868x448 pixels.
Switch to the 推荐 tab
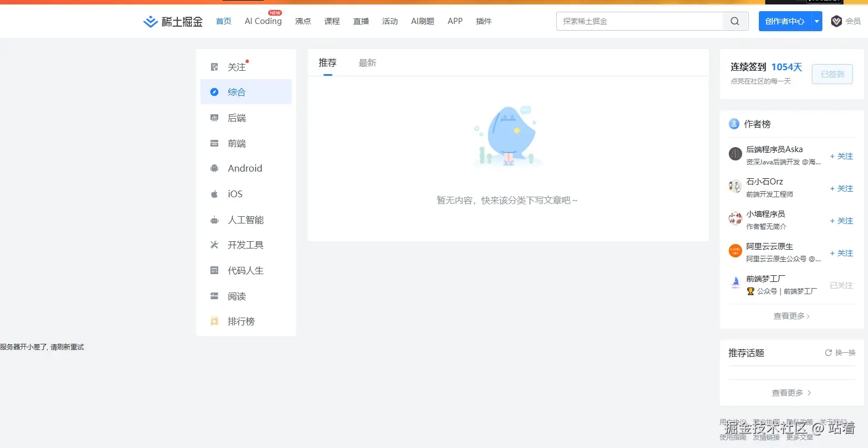coord(327,63)
